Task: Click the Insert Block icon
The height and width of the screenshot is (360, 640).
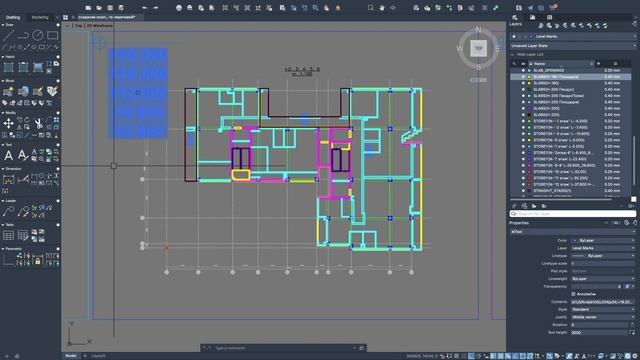Action: coord(8,91)
